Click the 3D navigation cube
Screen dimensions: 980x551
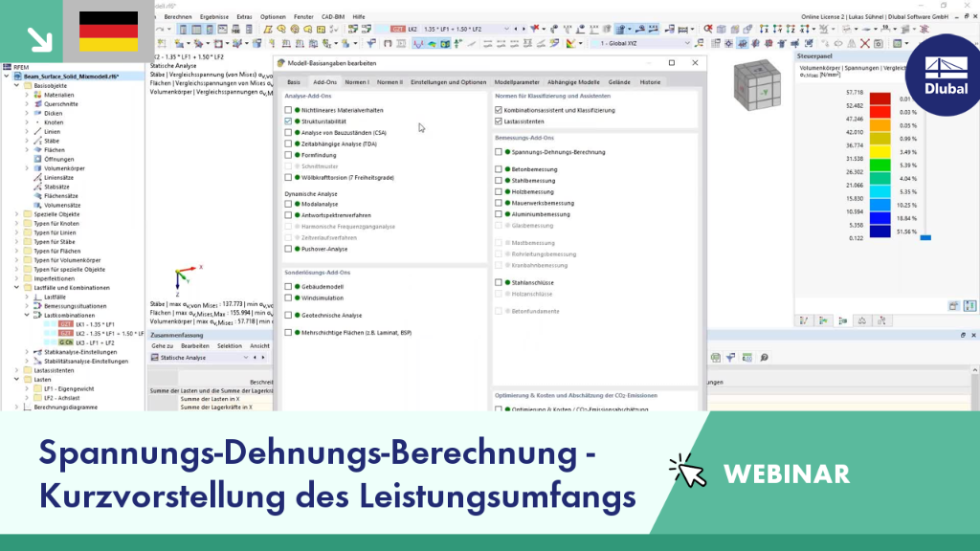[758, 84]
